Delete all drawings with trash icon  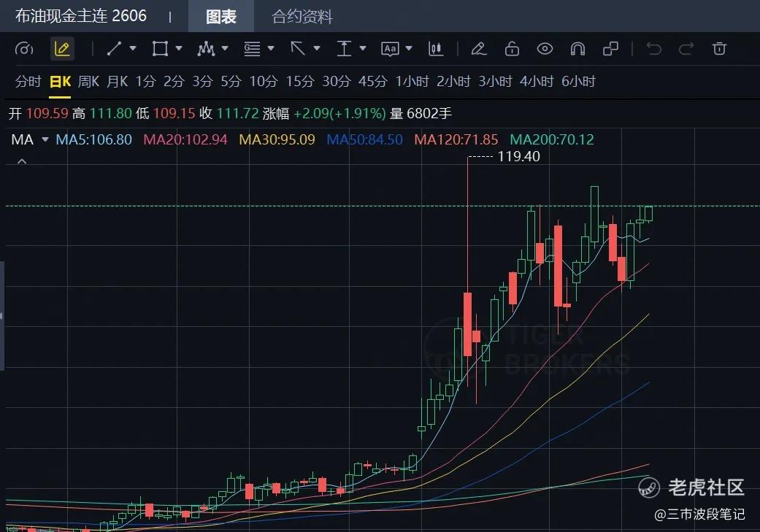pos(719,48)
